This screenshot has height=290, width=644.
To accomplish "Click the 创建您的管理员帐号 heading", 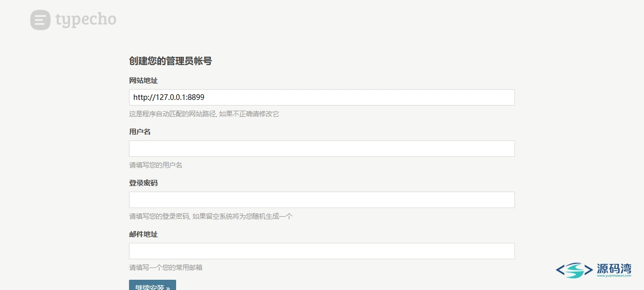I will pyautogui.click(x=170, y=61).
